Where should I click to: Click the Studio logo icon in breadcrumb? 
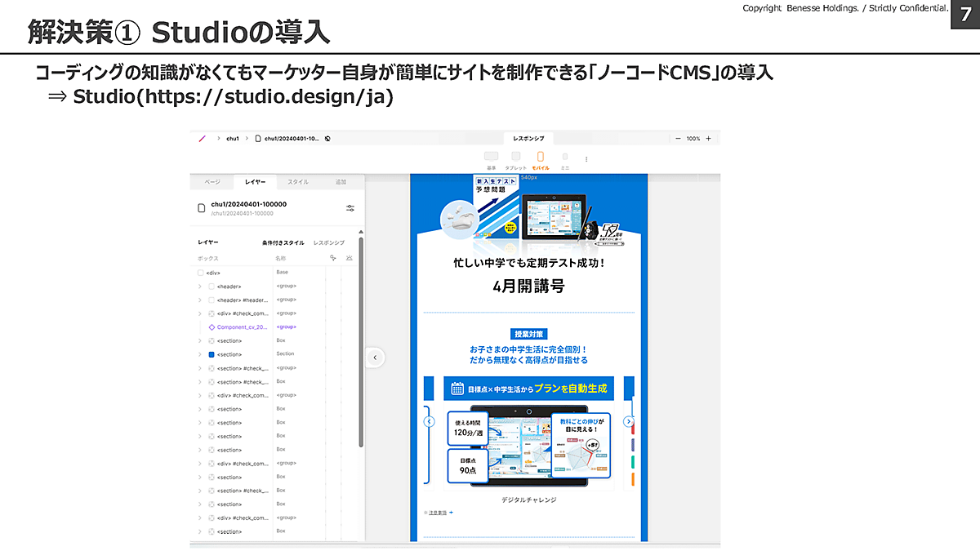click(202, 139)
